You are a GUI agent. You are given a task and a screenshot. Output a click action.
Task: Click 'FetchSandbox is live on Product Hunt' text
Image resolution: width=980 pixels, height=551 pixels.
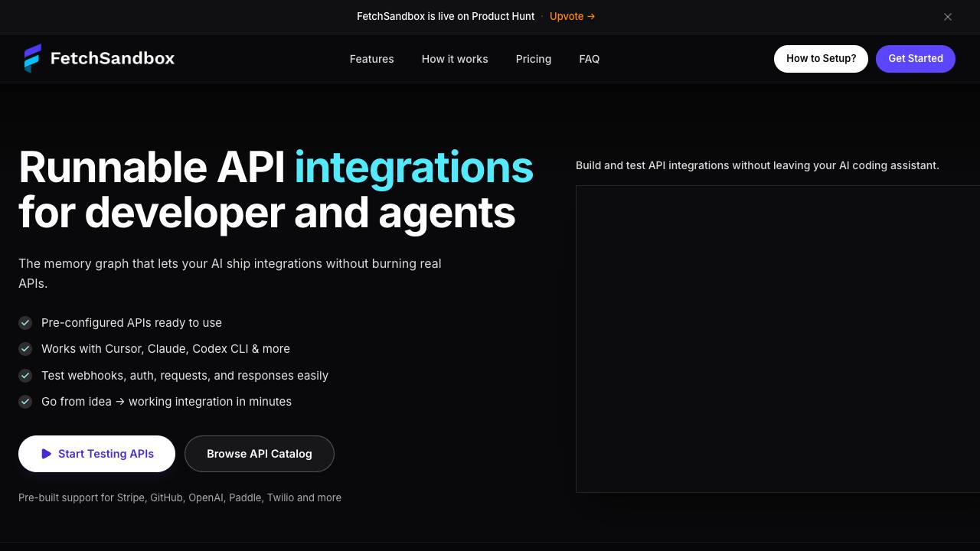coord(446,16)
